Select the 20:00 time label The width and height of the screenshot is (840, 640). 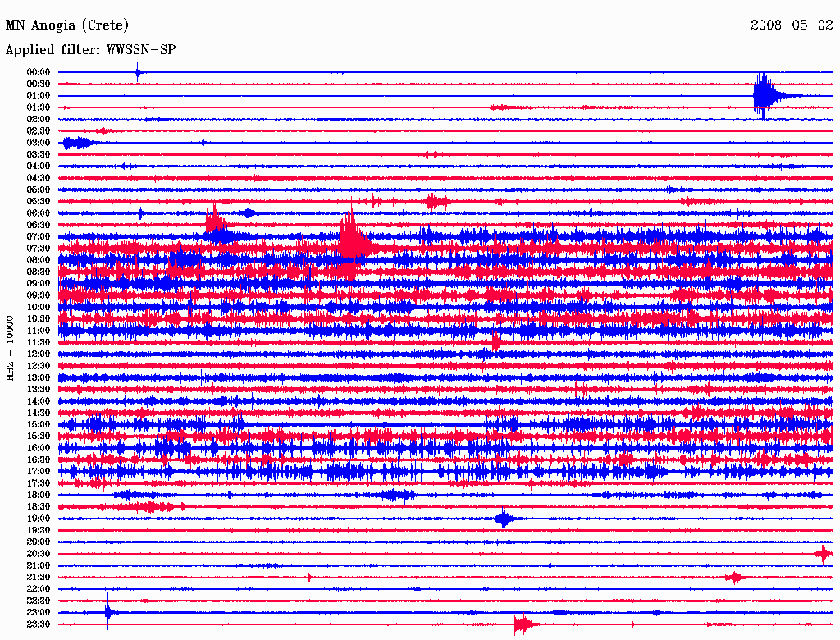[39, 542]
